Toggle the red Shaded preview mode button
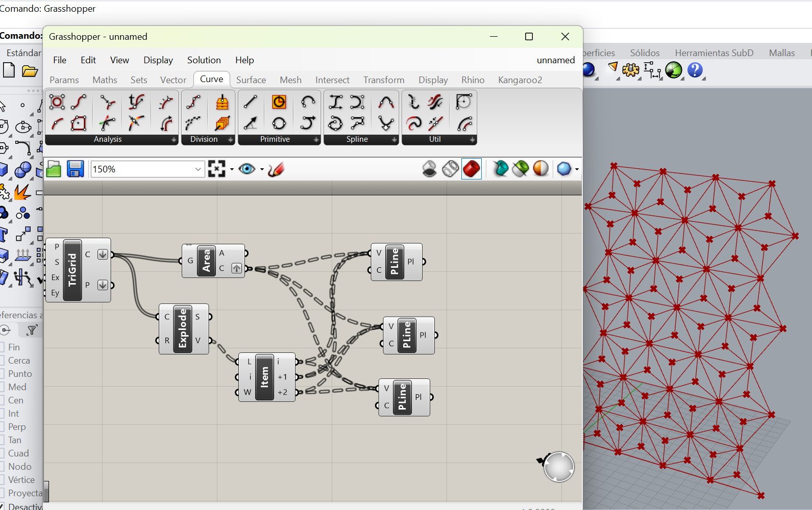 [471, 169]
